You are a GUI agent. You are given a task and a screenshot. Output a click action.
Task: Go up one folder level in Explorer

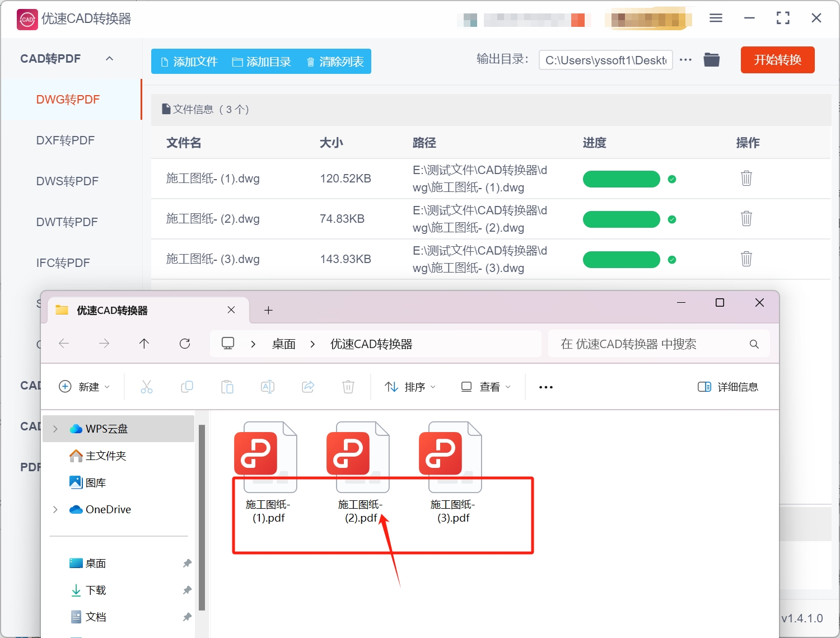pos(144,344)
